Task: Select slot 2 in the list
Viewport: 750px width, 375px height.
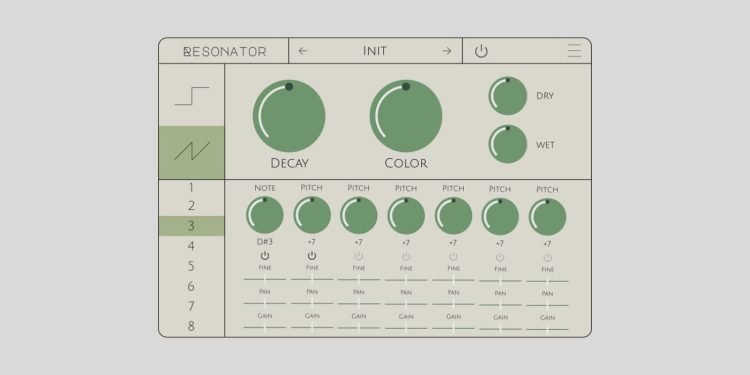Action: tap(191, 206)
